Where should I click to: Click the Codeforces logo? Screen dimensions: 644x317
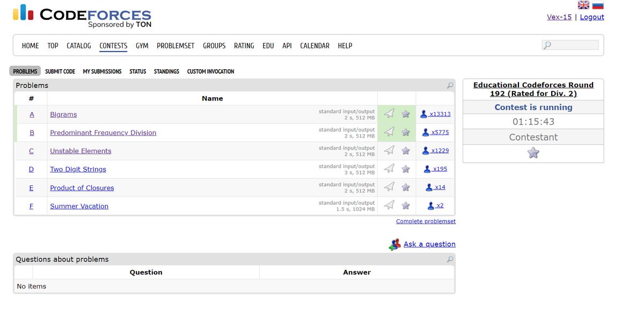click(x=82, y=16)
